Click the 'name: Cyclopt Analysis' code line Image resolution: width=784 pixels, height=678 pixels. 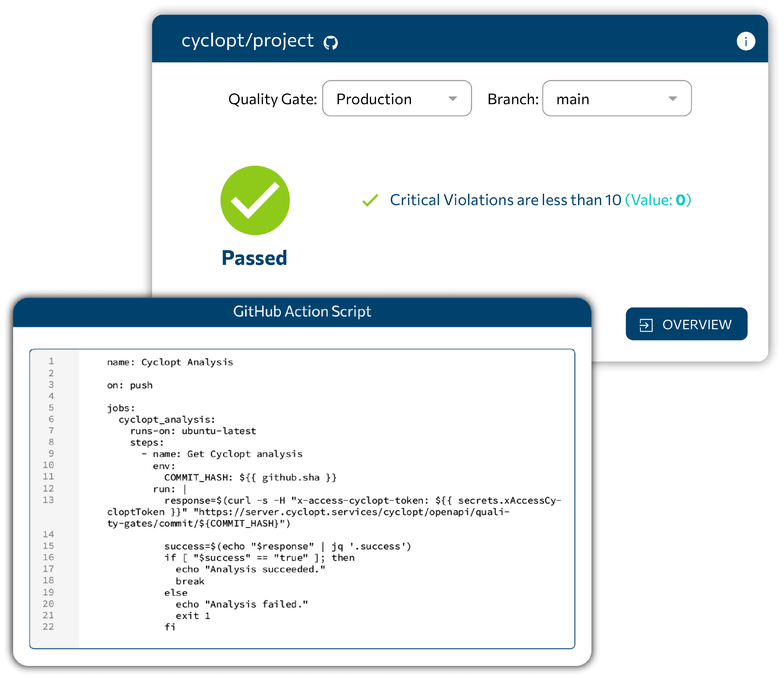[x=170, y=362]
